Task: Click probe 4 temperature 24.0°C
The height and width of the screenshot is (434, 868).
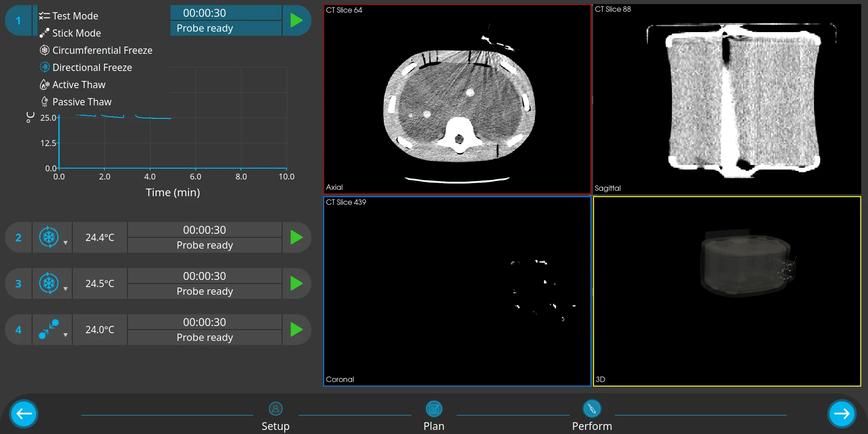Action: click(x=100, y=330)
